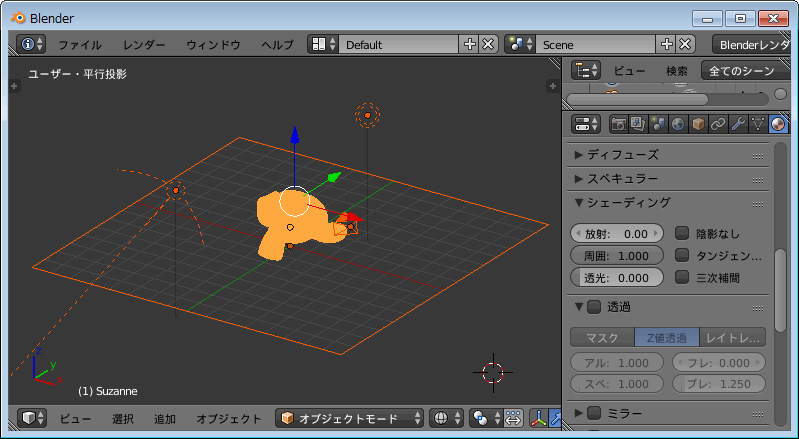Viewport: 799px width, 439px height.
Task: Open the outliner ビュー menu
Action: [629, 71]
